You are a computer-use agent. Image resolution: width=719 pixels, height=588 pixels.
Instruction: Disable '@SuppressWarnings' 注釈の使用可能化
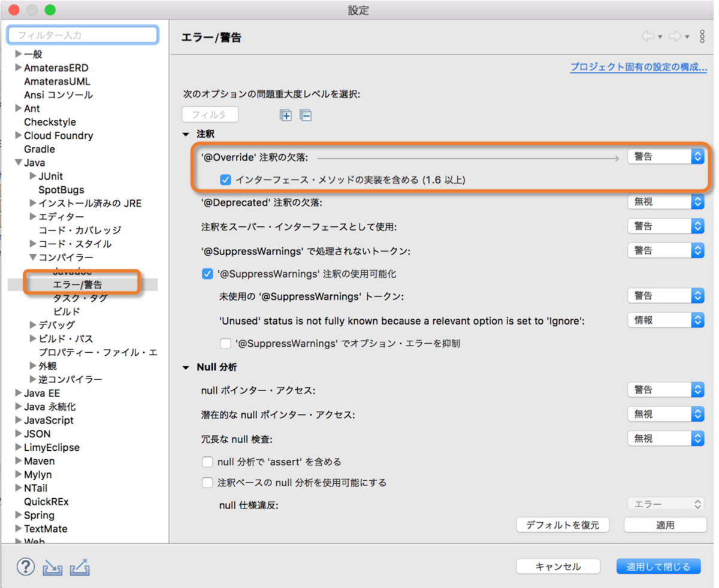(207, 274)
